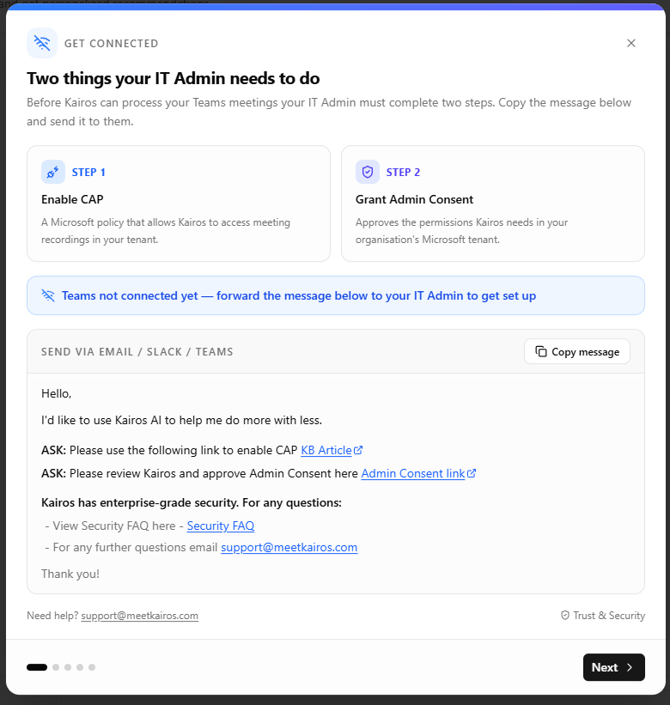Open Trust & Security page
Viewport: 670px width, 705px height.
608,616
